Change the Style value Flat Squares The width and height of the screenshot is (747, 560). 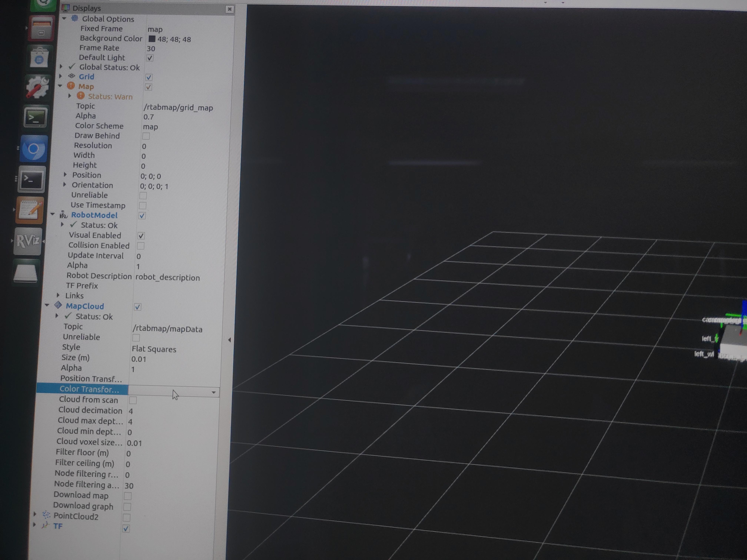[x=154, y=349]
